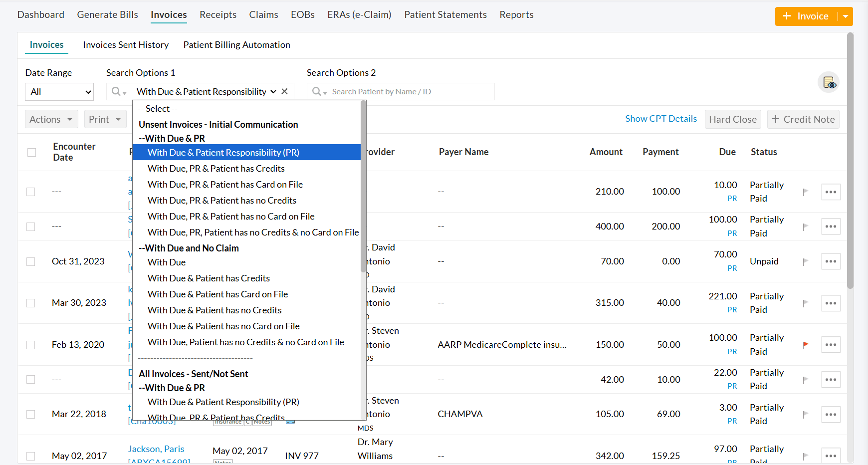Open actions ellipsis for the May 02, 2017 invoice

(x=831, y=455)
